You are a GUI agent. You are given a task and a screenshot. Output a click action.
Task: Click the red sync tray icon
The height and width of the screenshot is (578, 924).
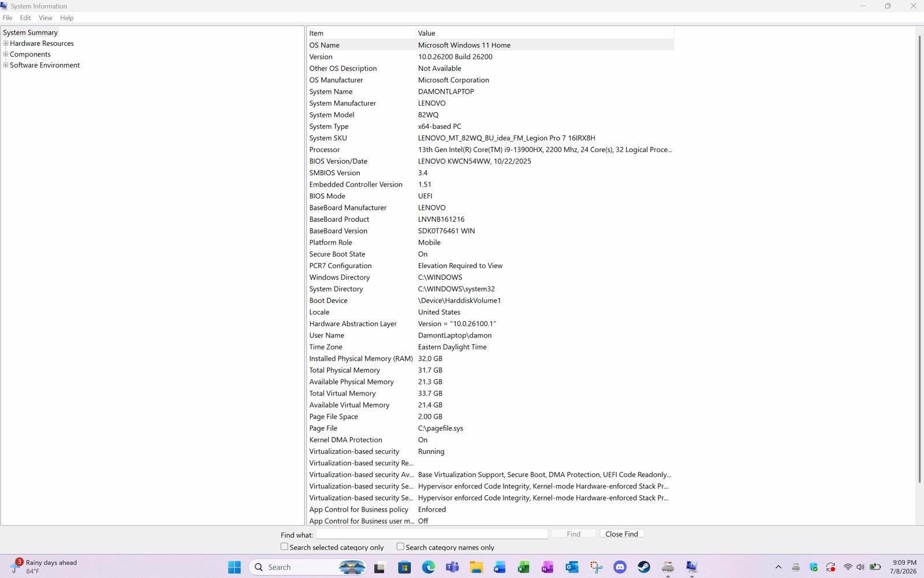point(830,567)
